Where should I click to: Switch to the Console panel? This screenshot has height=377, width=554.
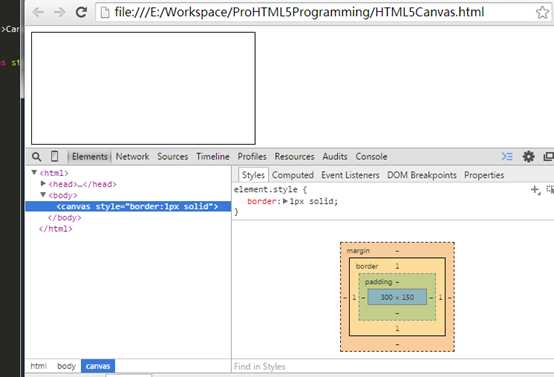(x=371, y=157)
